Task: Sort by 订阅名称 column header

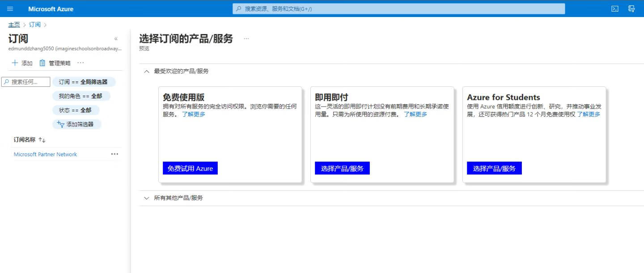Action: tap(30, 140)
